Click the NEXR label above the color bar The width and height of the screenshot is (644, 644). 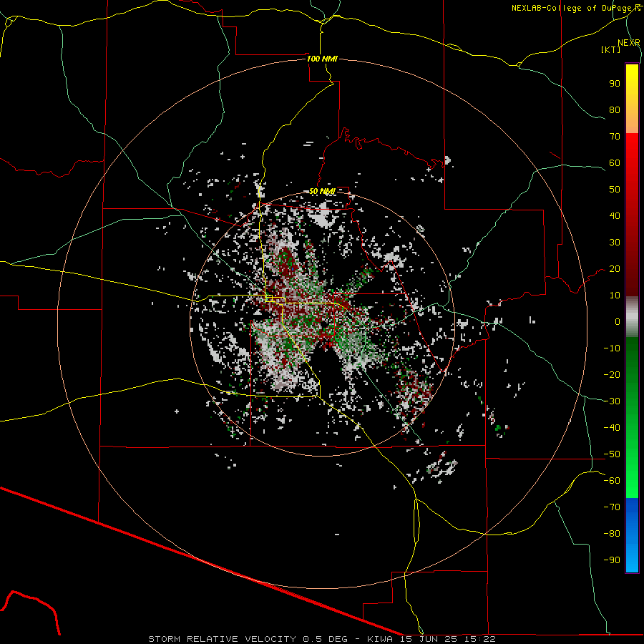(629, 43)
